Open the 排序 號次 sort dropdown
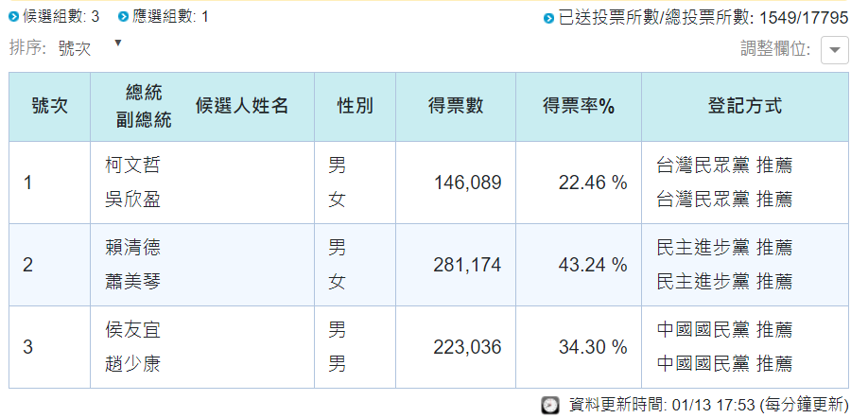This screenshot has height=418, width=868. (x=90, y=48)
